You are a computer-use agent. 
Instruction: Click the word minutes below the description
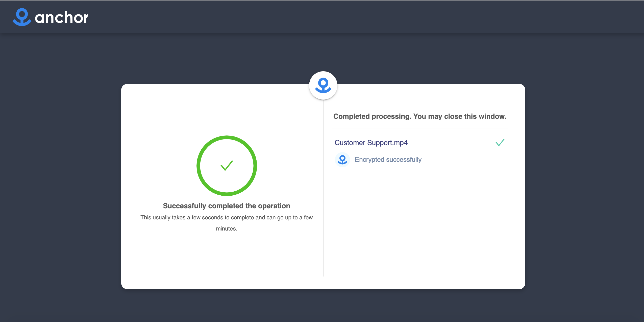(226, 229)
